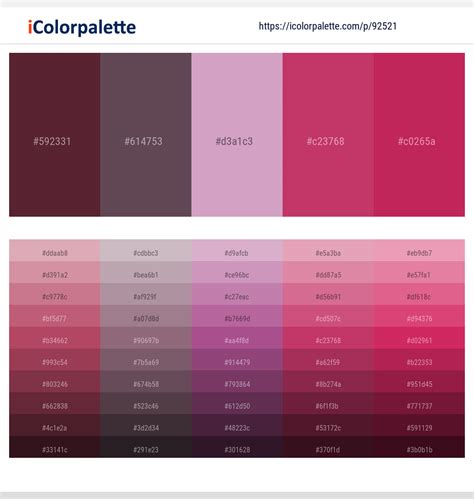Choose the #d9afcb shade swatch
Screen dimensions: 474x499
237,250
